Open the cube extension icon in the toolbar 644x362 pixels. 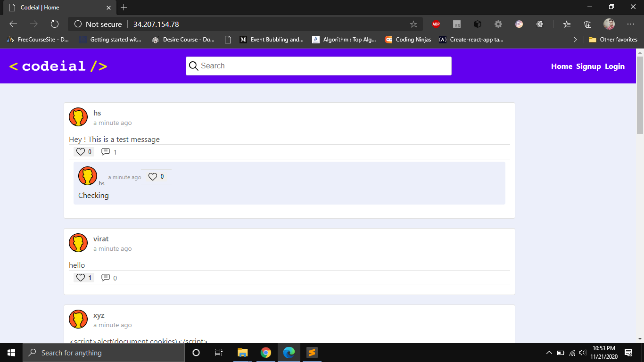[478, 24]
